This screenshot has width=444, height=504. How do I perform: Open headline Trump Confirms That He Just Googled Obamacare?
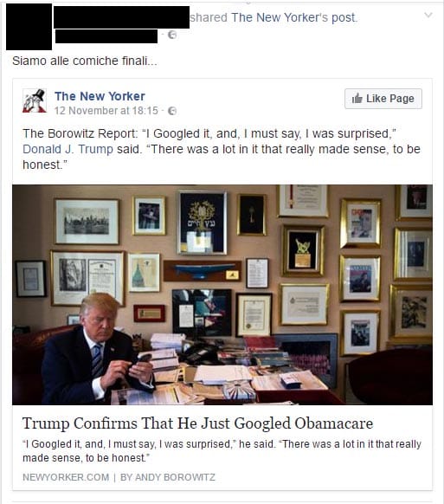(x=198, y=423)
